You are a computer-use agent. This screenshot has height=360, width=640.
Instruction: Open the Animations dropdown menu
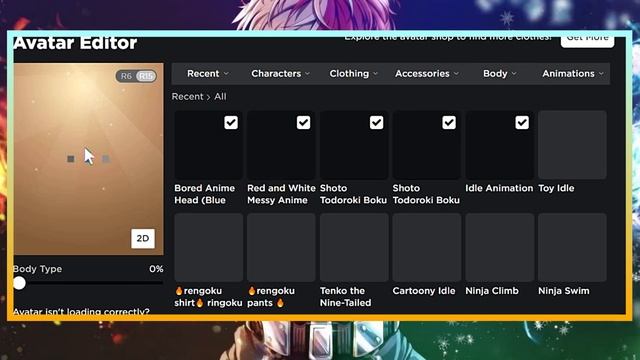point(572,73)
